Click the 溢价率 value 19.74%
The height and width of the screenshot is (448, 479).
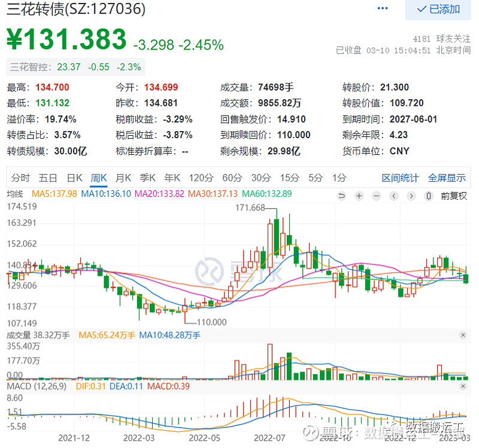(61, 119)
